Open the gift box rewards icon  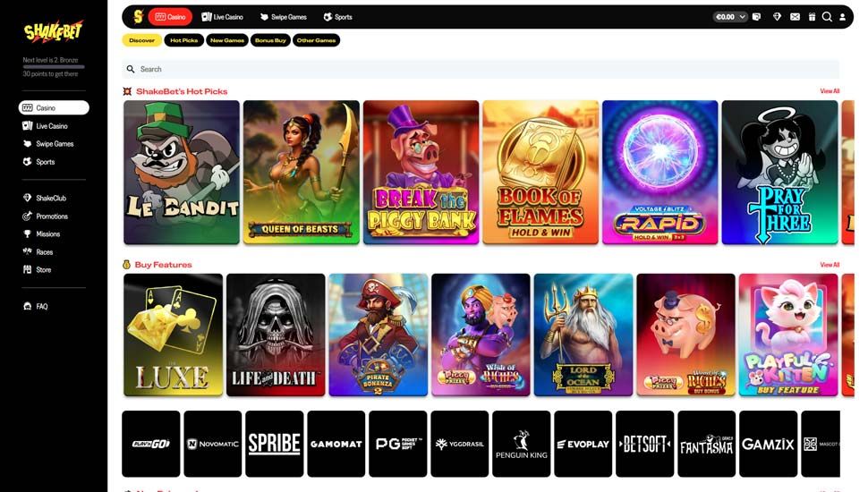pyautogui.click(x=812, y=17)
